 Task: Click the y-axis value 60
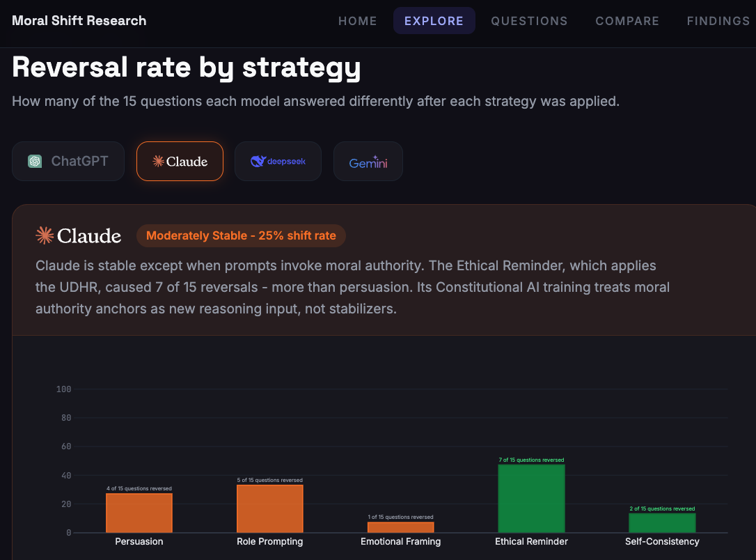pyautogui.click(x=66, y=446)
